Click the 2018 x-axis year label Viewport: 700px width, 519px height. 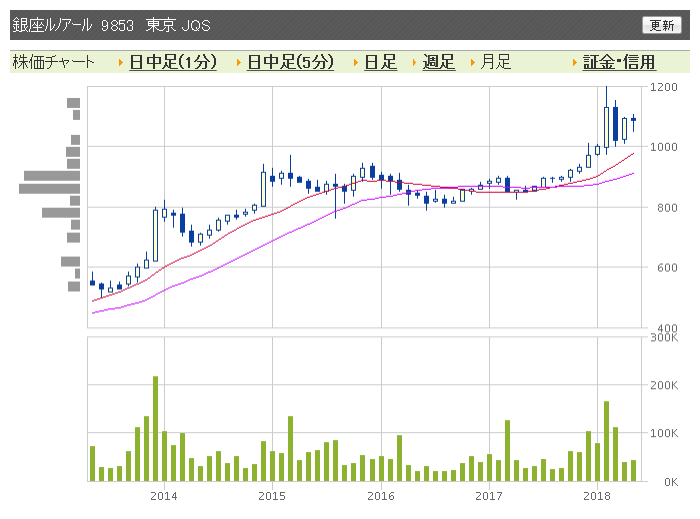pos(597,496)
